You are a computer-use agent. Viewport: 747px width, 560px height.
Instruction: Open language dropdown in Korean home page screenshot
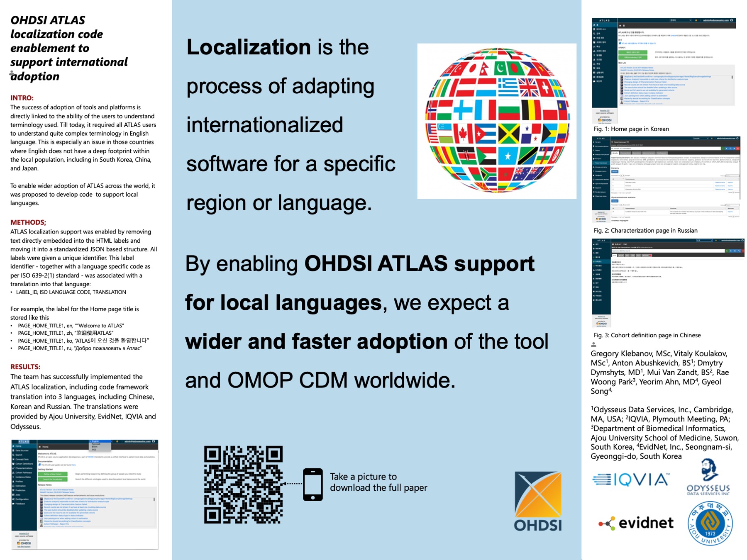[x=681, y=20]
